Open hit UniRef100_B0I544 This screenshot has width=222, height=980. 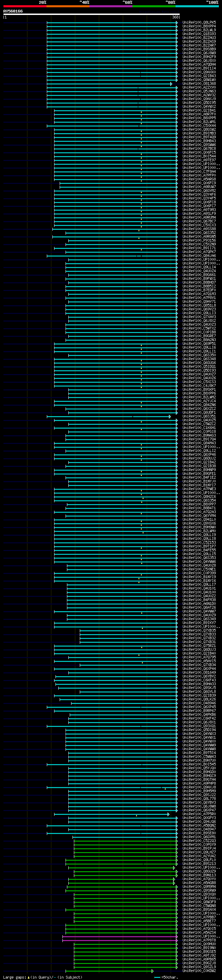[x=199, y=156]
